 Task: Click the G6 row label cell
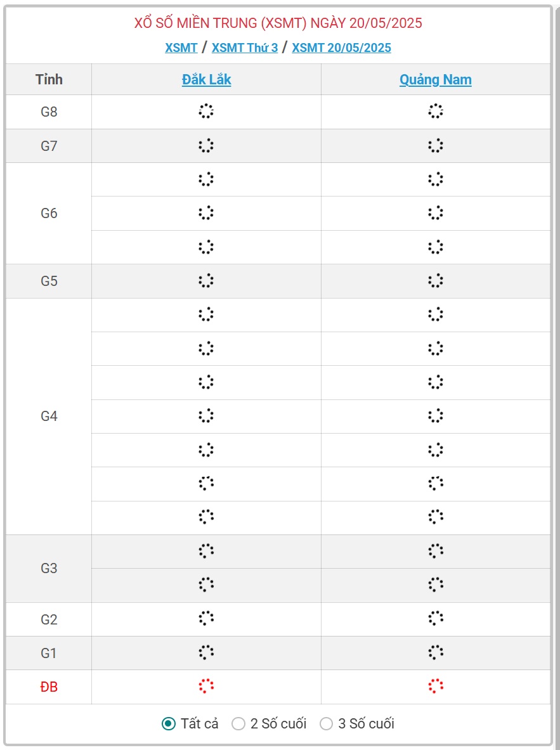pos(49,213)
